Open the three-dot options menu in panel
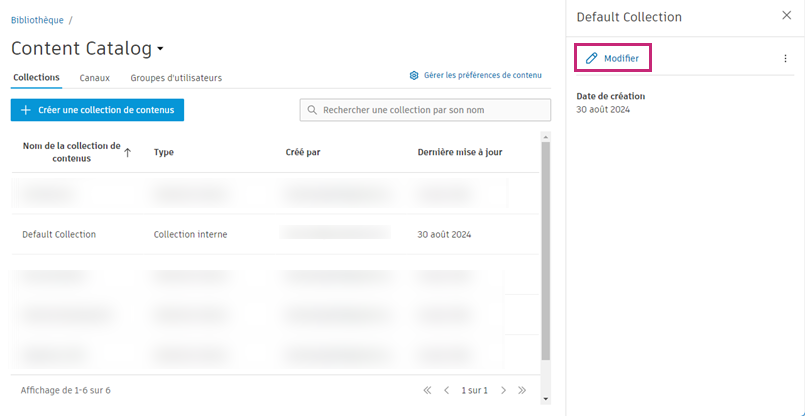Screen dimensions: 805x416 click(785, 59)
